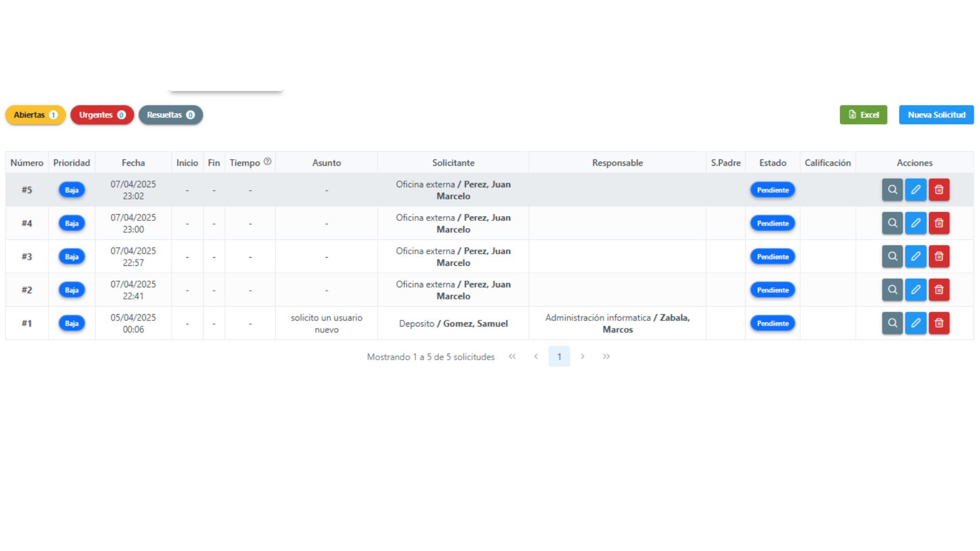980x551 pixels.
Task: Click the edit pencil icon for request #4
Action: tap(916, 223)
